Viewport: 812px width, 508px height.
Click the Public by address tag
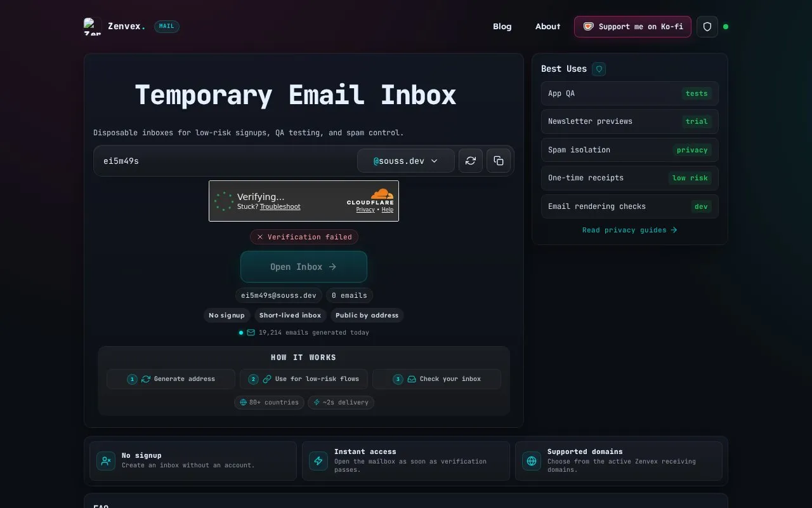point(367,315)
